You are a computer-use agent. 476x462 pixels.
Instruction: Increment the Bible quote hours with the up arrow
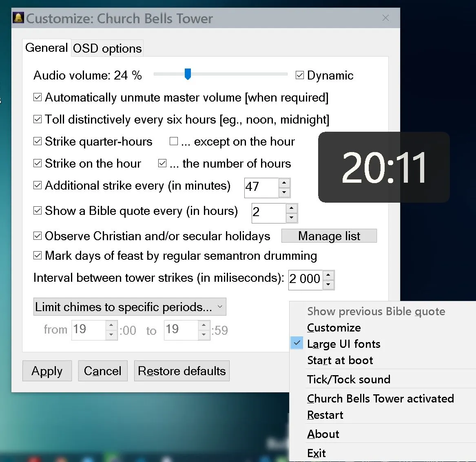[x=291, y=208]
